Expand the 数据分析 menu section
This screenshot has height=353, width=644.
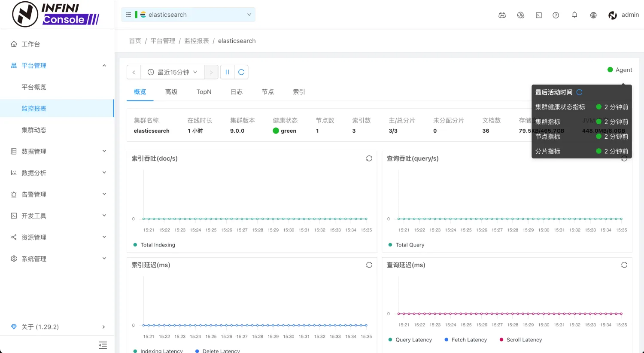pos(104,173)
